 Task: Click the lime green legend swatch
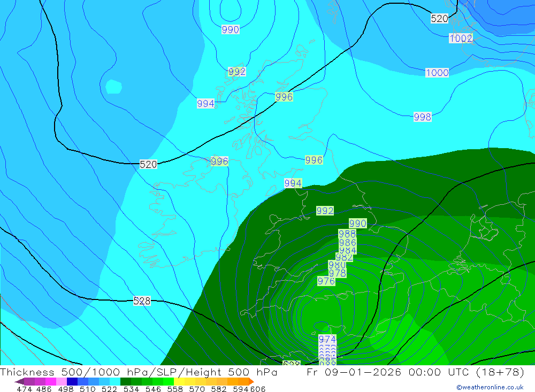point(169,381)
